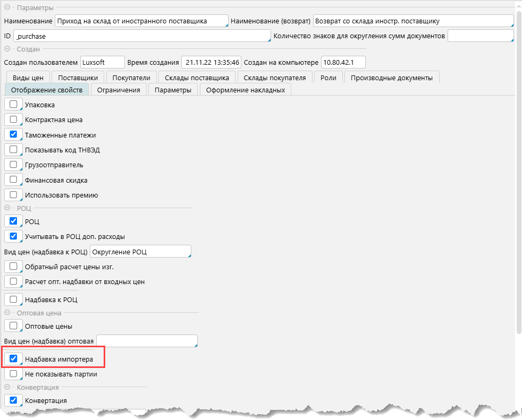The width and height of the screenshot is (522, 420).
Task: Click the Округление РОЦ price type field
Action: [140, 251]
